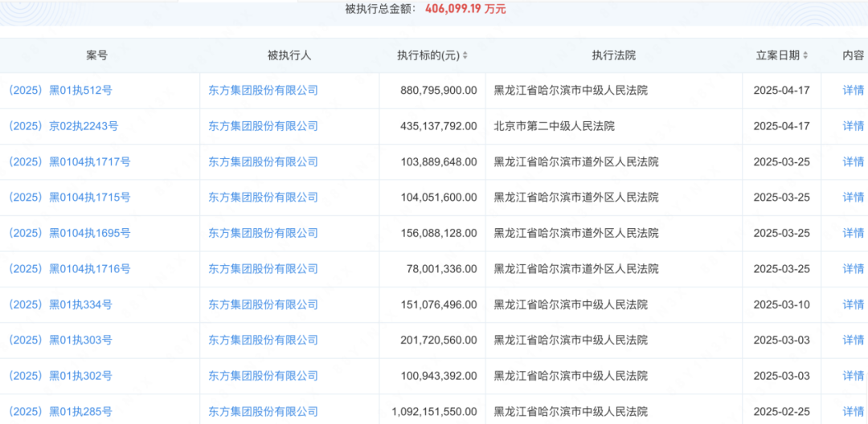The image size is (868, 424).
Task: Open case link (2025) 黑0104执1716号
Action: pos(69,269)
